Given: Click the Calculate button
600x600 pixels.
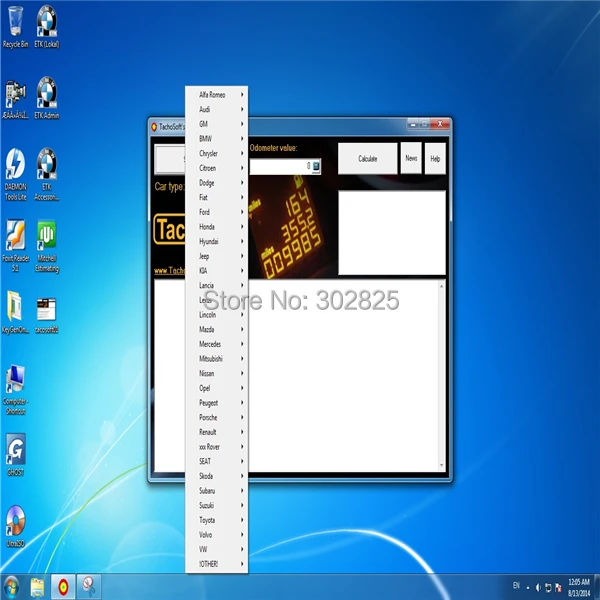Looking at the screenshot, I should (x=368, y=158).
